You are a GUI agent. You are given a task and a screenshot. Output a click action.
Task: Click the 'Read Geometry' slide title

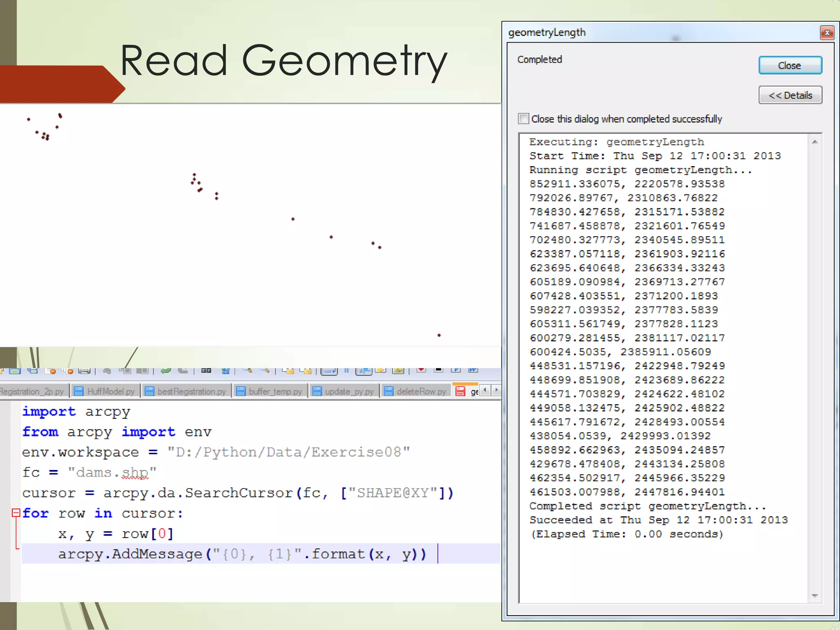[x=283, y=62]
